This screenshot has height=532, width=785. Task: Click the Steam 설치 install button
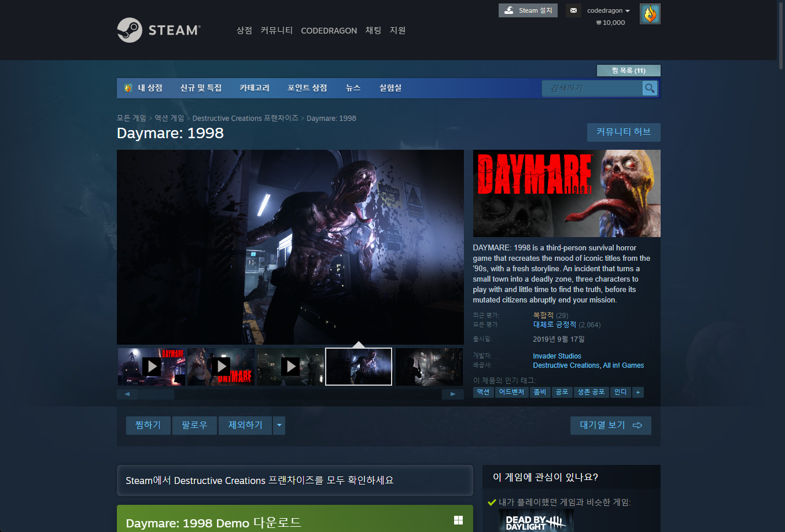528,10
